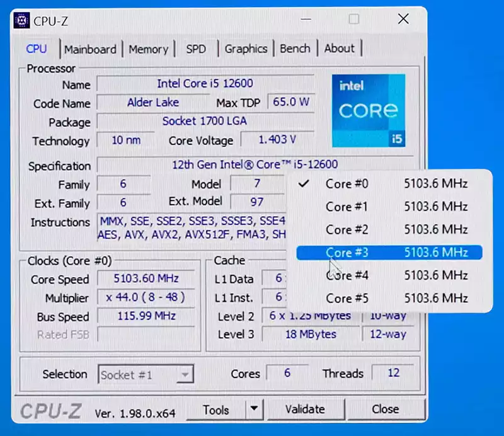Click the Multiplier x 44.0 value
Image resolution: width=504 pixels, height=436 pixels.
point(146,297)
